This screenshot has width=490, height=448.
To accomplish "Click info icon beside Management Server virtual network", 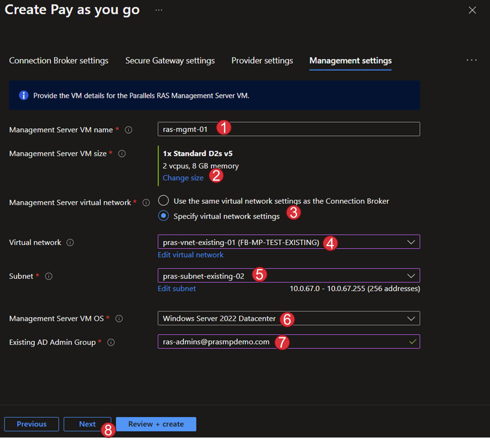I will pyautogui.click(x=146, y=203).
